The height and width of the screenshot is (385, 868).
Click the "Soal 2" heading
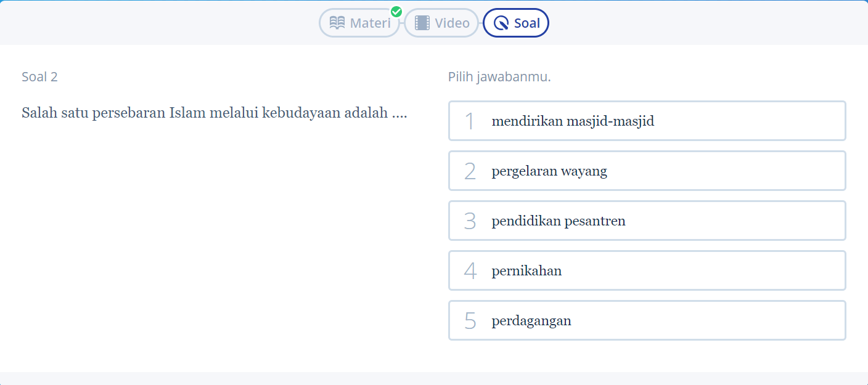click(39, 77)
